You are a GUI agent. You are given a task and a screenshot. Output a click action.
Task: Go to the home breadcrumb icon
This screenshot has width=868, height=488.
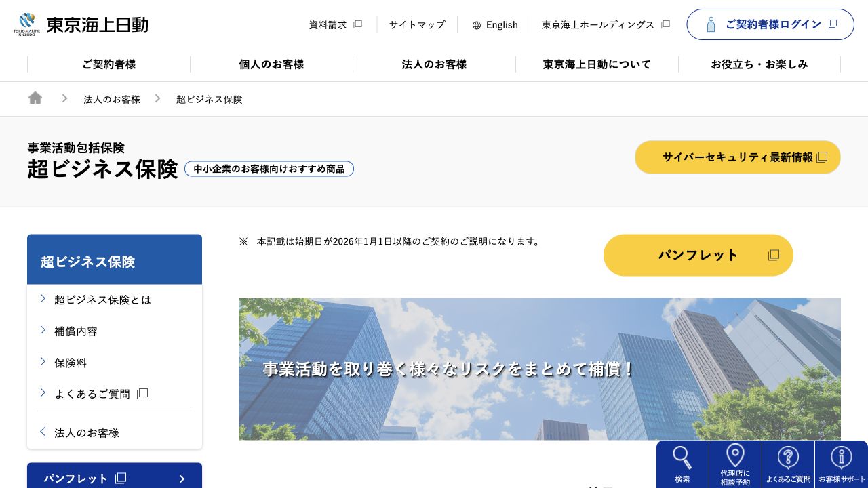pos(35,98)
